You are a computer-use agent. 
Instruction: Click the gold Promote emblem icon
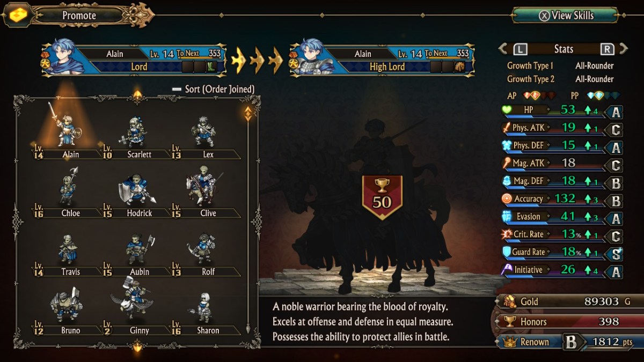tap(18, 15)
